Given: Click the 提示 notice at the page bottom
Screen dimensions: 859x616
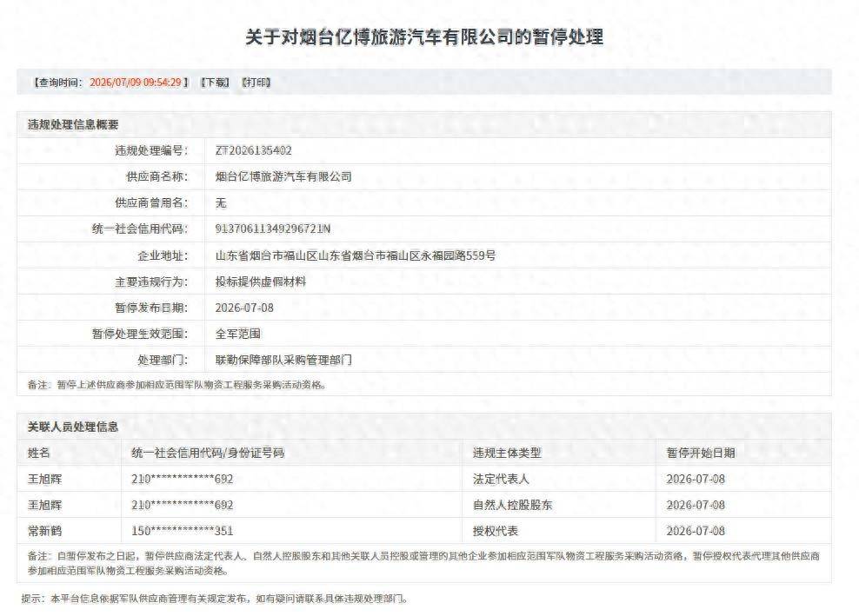Looking at the screenshot, I should [215, 599].
